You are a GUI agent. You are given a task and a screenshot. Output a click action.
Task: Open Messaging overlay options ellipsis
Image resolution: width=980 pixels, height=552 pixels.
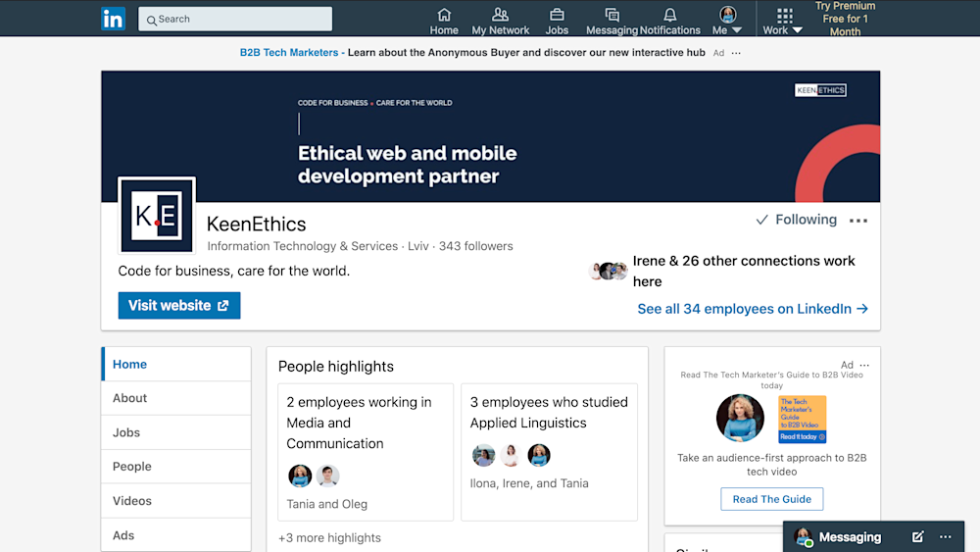[945, 537]
